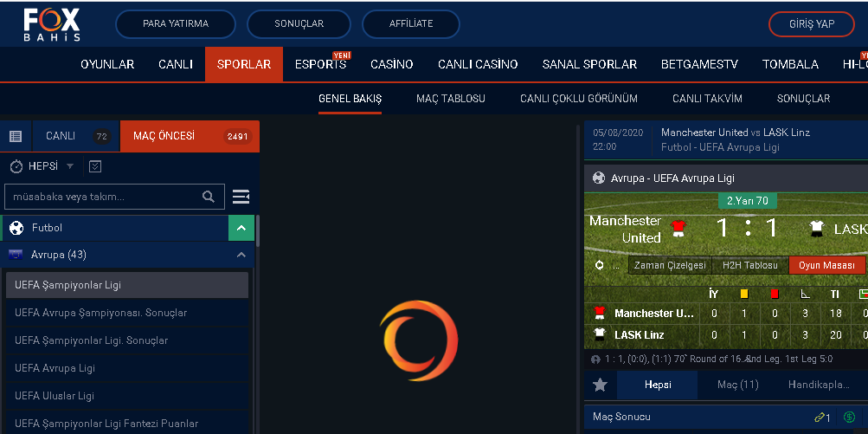The height and width of the screenshot is (434, 868).
Task: Click the red Manchester United jersey in scoreboard
Action: 678,228
